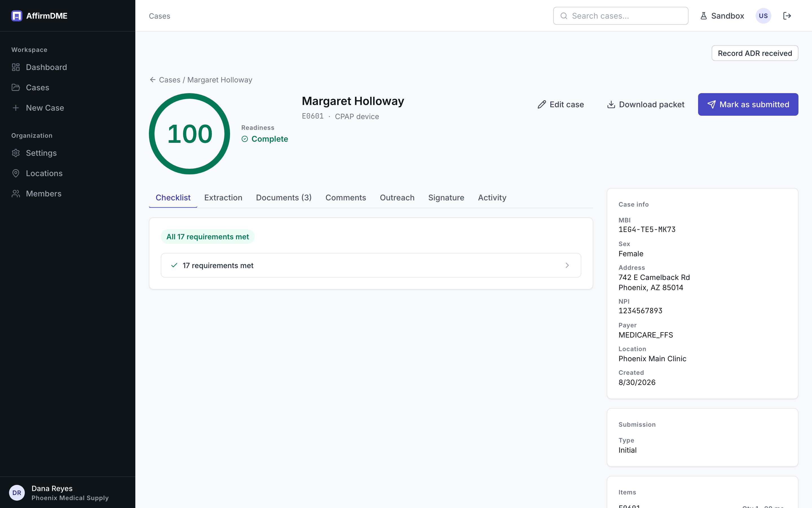
Task: Open the Documents (3) tab
Action: 284,198
